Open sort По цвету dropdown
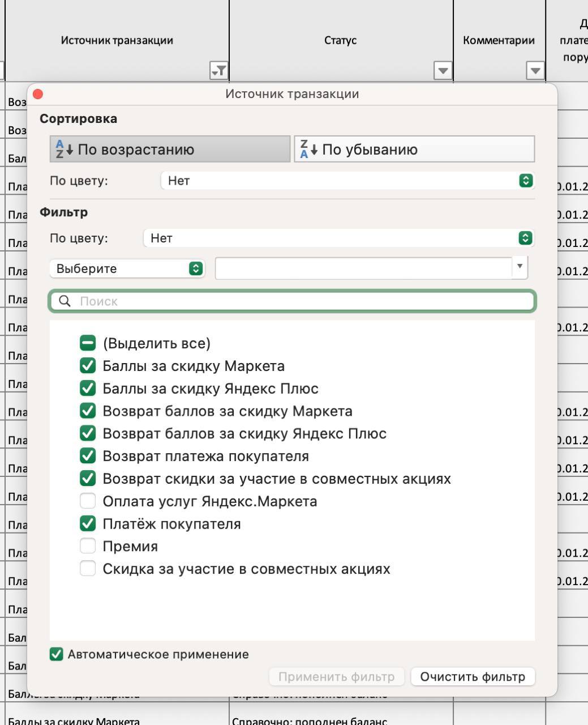This screenshot has width=588, height=725. 526,181
